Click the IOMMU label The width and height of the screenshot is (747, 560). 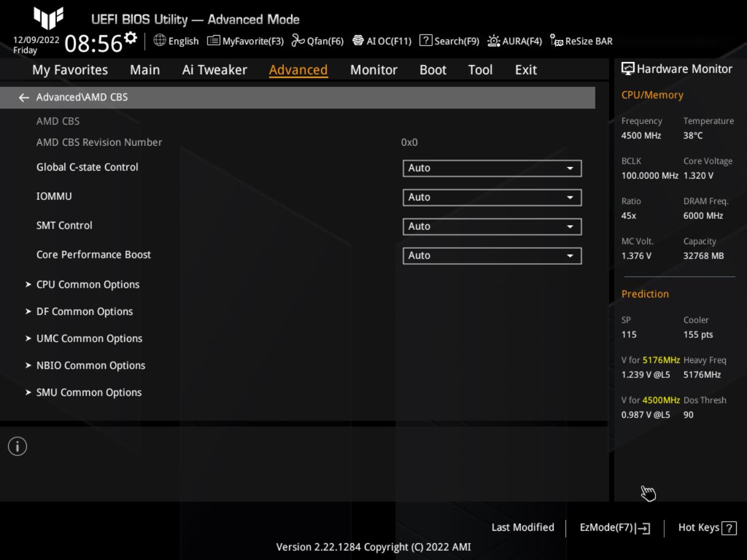point(54,196)
